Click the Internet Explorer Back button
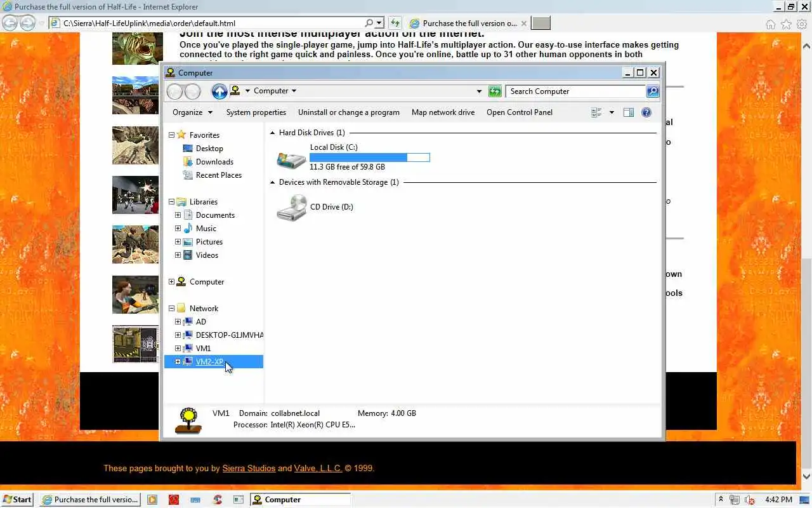812x508 pixels. pyautogui.click(x=10, y=23)
